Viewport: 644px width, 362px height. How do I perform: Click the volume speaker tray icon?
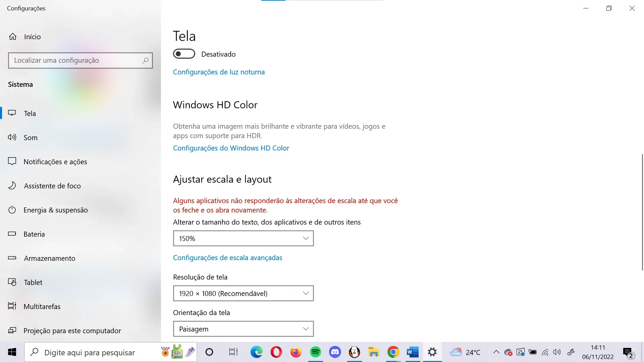[557, 352]
